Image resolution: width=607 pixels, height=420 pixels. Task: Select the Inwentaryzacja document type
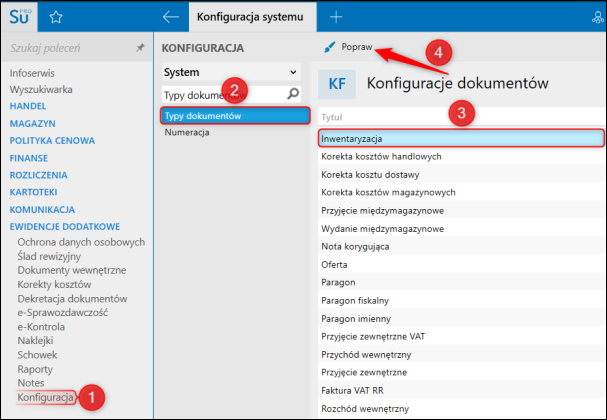[x=461, y=138]
